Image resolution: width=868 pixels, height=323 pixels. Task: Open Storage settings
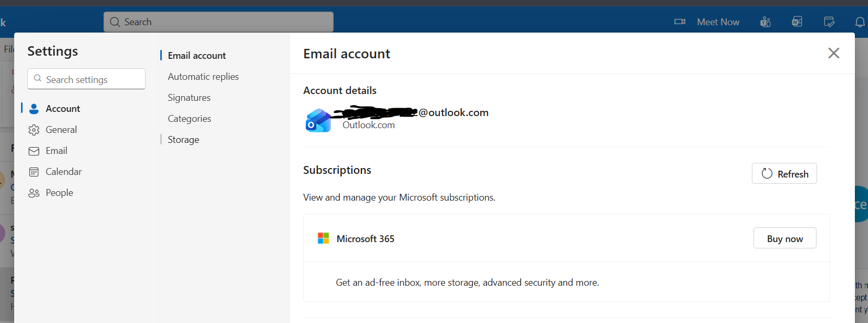pos(183,140)
